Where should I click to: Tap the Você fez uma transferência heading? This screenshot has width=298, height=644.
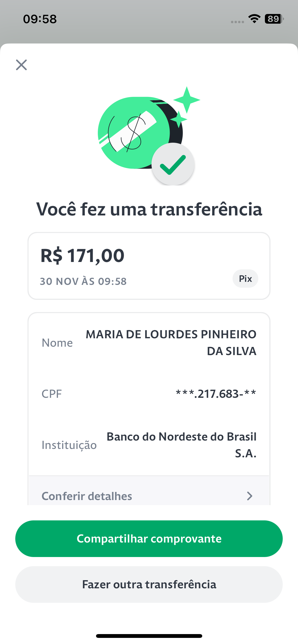pyautogui.click(x=149, y=209)
